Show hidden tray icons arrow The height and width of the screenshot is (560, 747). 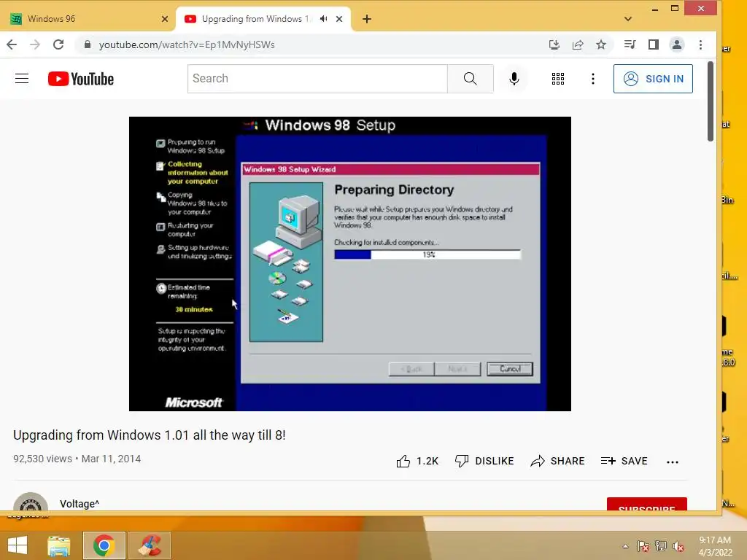(625, 546)
